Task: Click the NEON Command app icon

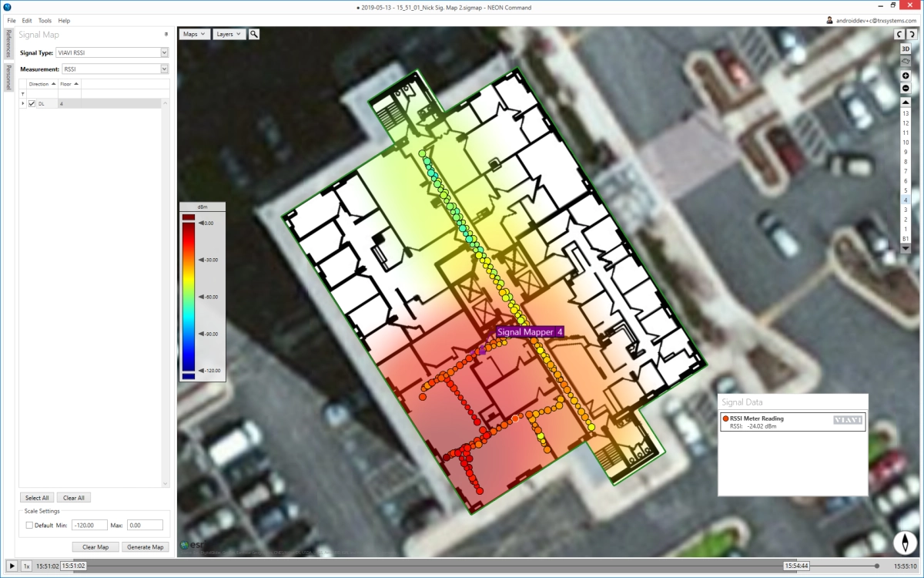Action: (x=7, y=6)
